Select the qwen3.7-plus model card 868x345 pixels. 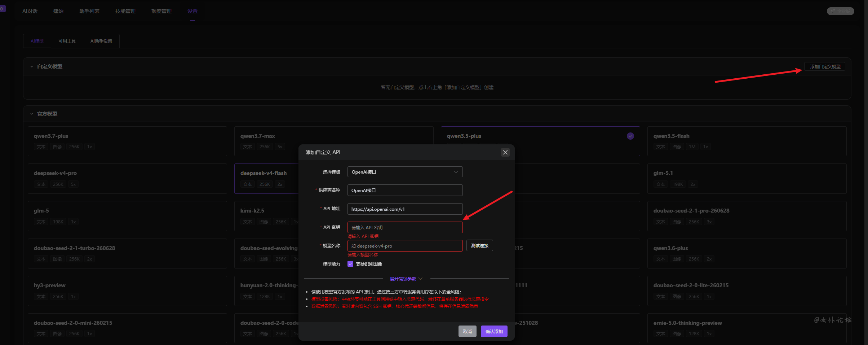tap(127, 141)
